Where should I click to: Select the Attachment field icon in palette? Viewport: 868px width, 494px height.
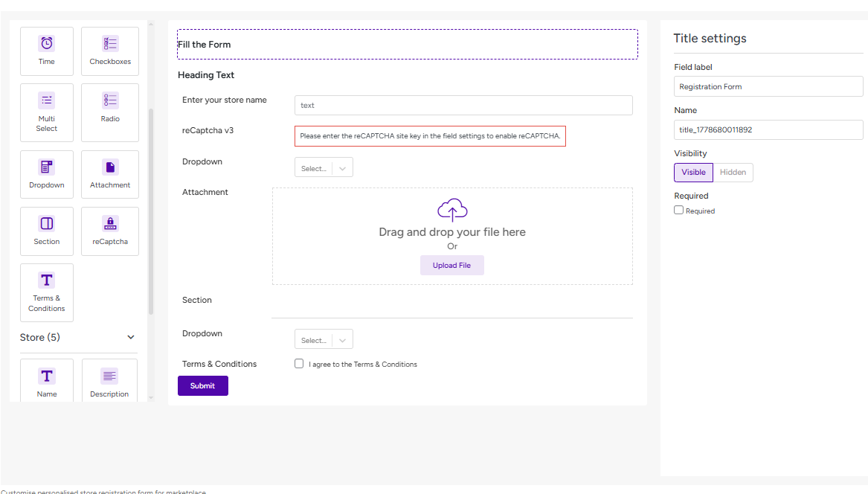click(110, 167)
